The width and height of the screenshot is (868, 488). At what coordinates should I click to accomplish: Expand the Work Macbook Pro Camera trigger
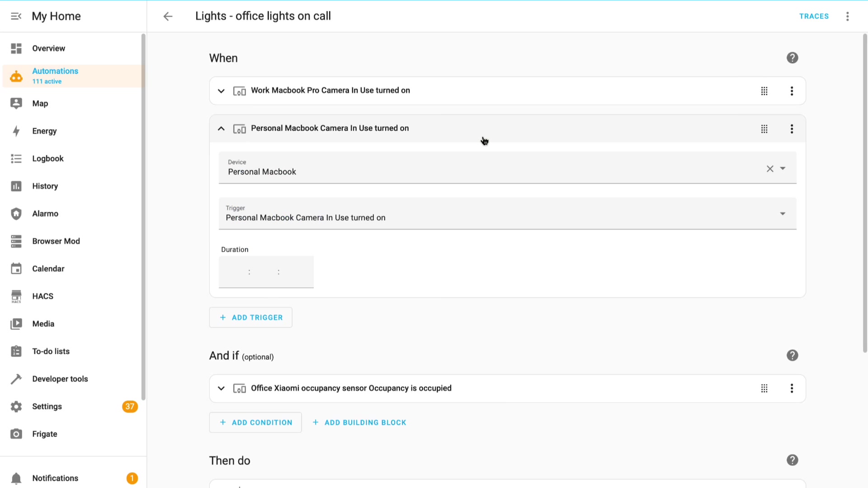[x=221, y=91]
